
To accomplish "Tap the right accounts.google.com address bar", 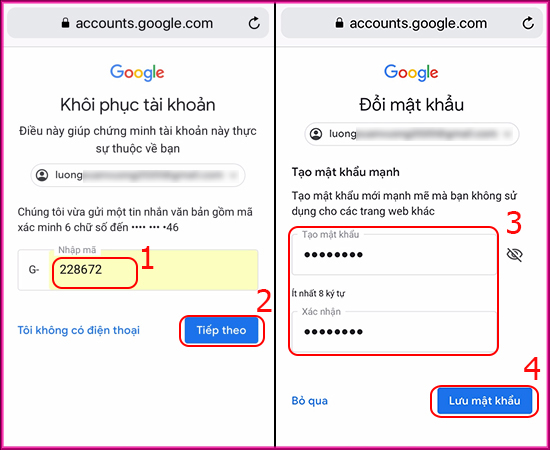I will click(x=412, y=23).
